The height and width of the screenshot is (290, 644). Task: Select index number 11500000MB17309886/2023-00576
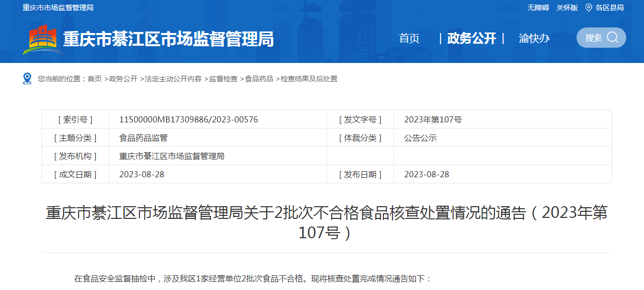tap(189, 120)
